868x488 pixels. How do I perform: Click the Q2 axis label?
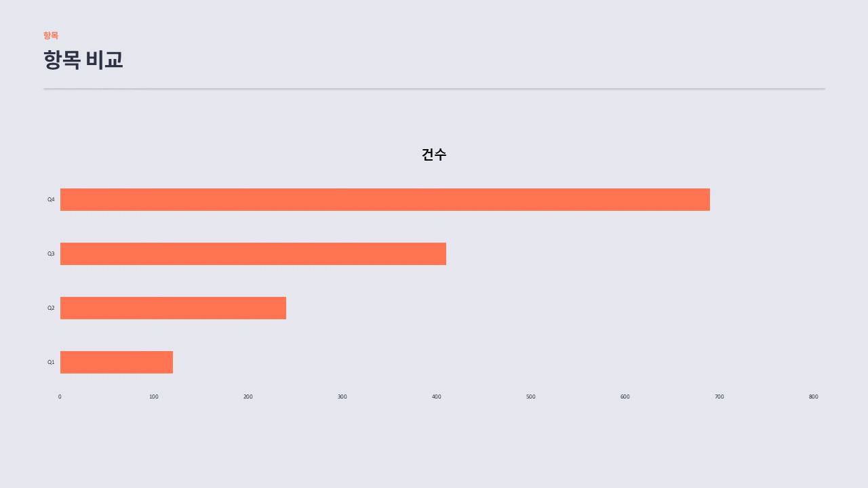(51, 308)
